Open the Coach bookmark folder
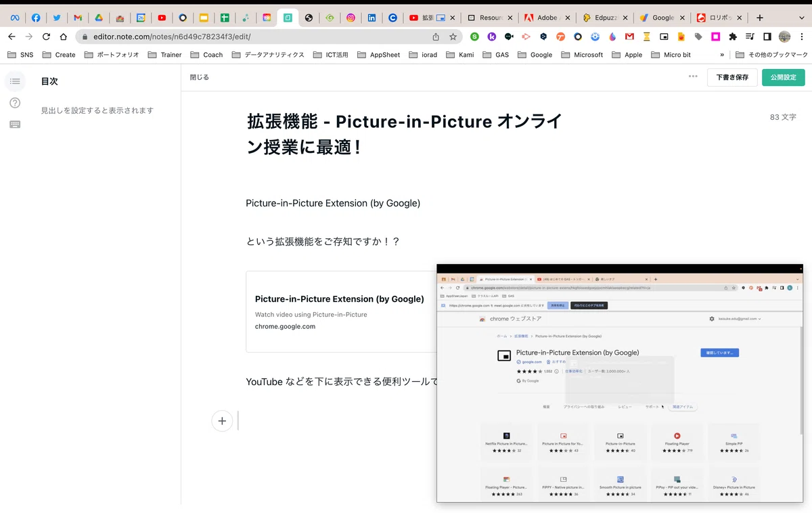This screenshot has width=812, height=513. coord(206,55)
